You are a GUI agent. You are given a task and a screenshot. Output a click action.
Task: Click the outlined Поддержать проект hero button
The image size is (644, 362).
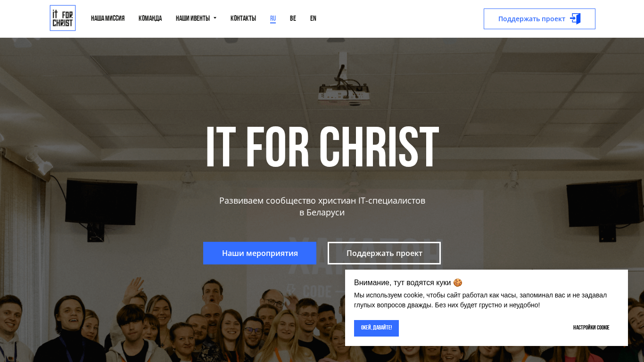click(384, 253)
